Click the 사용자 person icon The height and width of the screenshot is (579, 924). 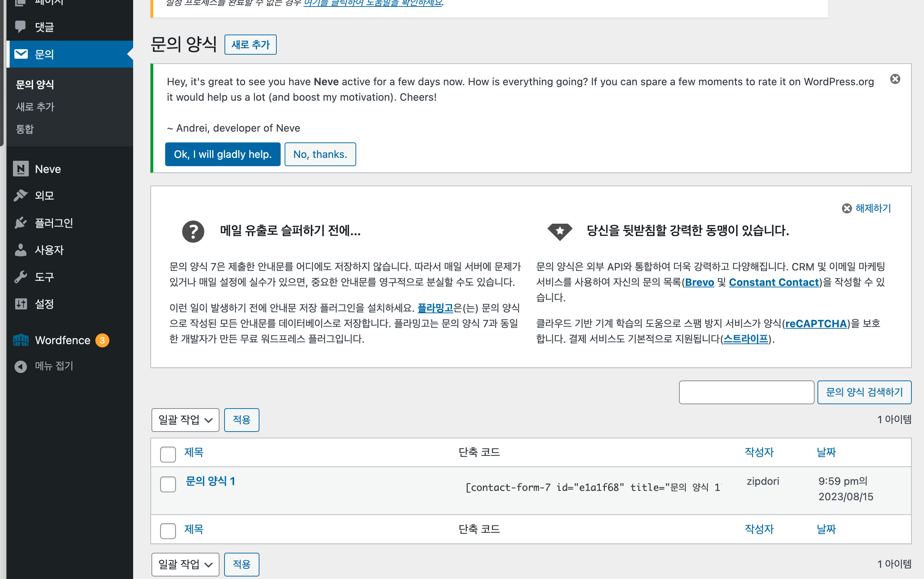point(21,250)
